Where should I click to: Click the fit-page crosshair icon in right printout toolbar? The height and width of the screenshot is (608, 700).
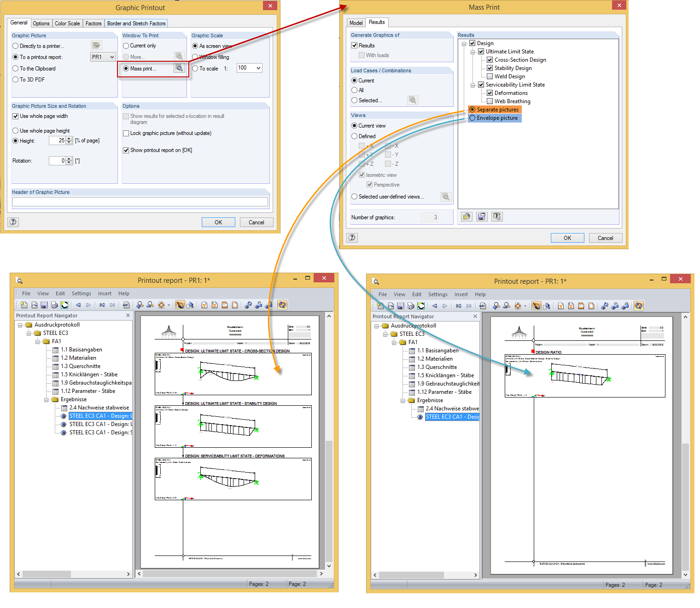518,306
